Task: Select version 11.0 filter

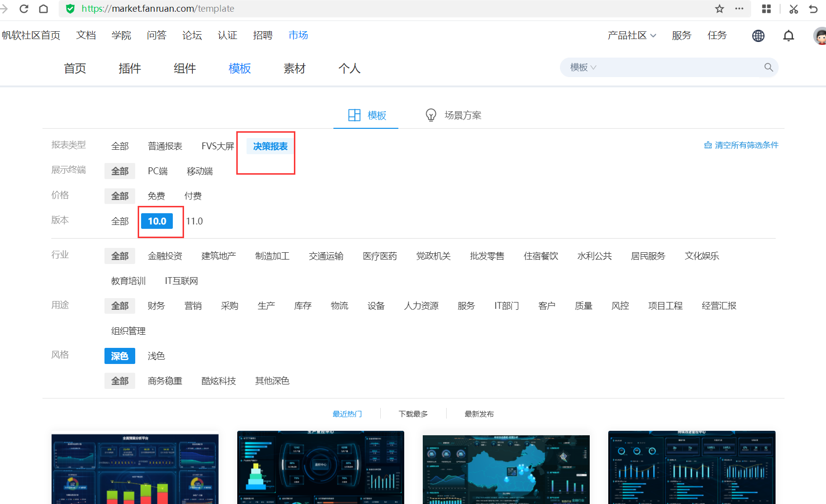Action: (x=194, y=221)
